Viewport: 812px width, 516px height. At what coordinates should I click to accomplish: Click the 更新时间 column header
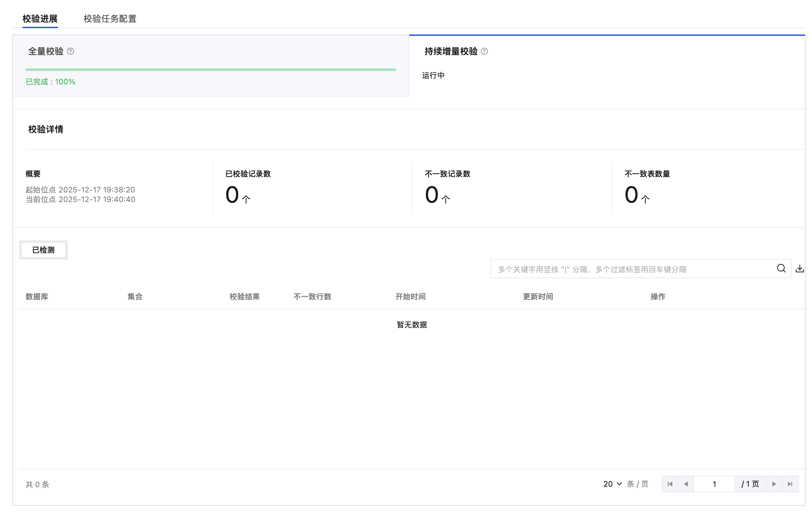coord(537,297)
